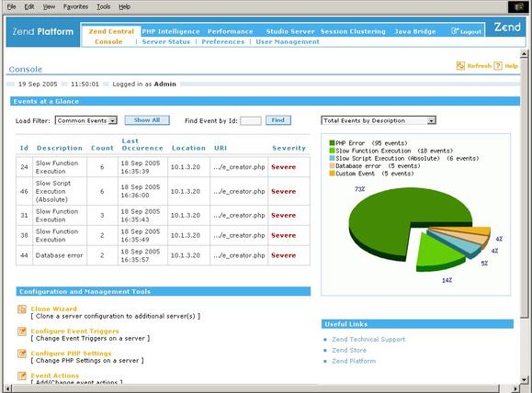Click the Slow Function Execution legend swatch
The width and height of the screenshot is (532, 393).
pos(332,151)
